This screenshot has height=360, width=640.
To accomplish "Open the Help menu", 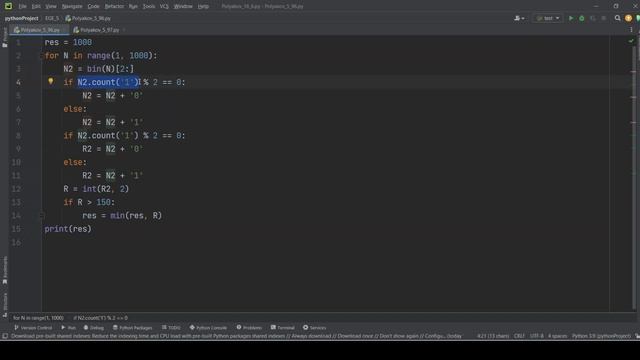I will click(203, 6).
